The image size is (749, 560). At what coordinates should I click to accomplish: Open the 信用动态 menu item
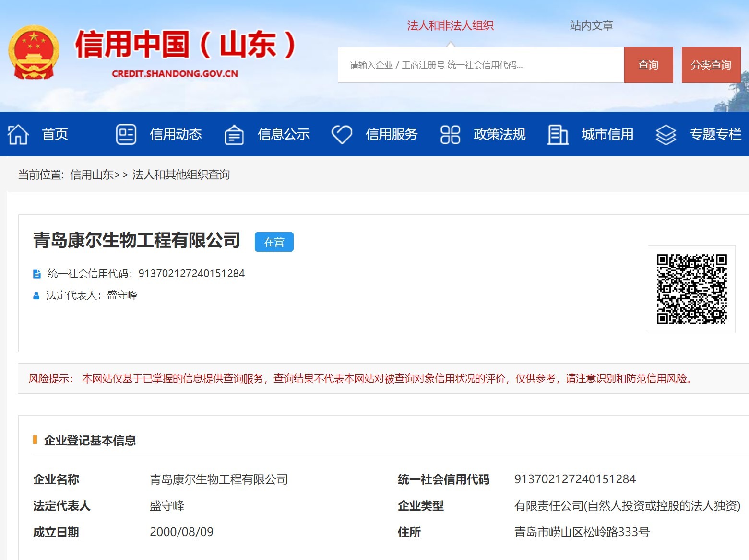[176, 134]
